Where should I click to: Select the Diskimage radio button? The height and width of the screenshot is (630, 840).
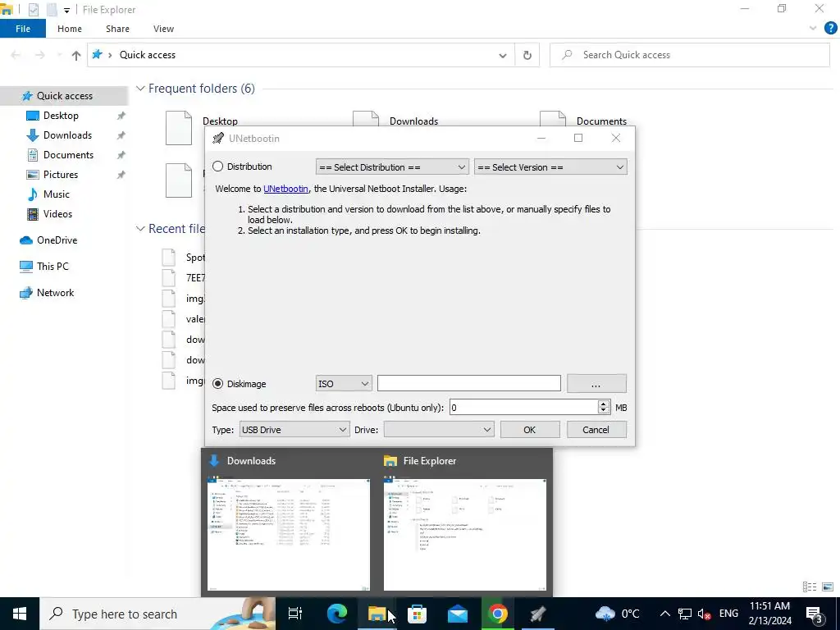(218, 384)
